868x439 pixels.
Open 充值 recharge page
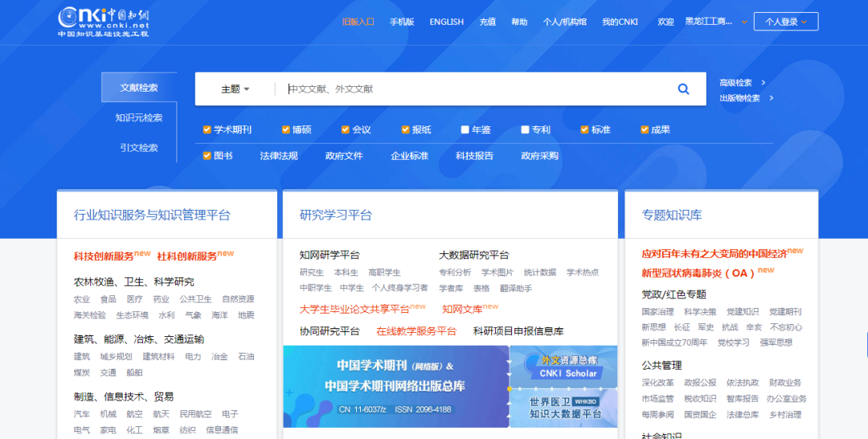[487, 22]
